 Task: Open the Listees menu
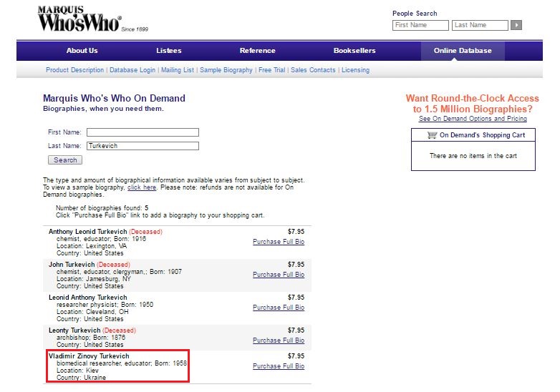point(169,51)
